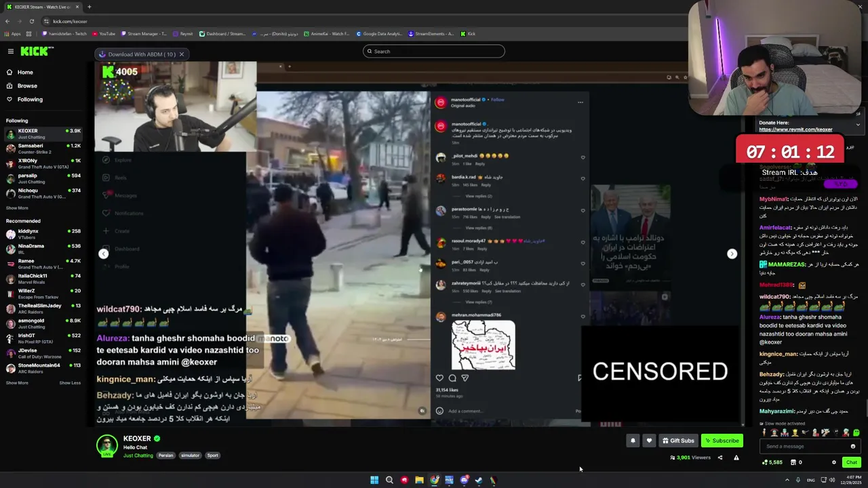Open a new browser tab
Screen dimensions: 868x488
[89, 7]
